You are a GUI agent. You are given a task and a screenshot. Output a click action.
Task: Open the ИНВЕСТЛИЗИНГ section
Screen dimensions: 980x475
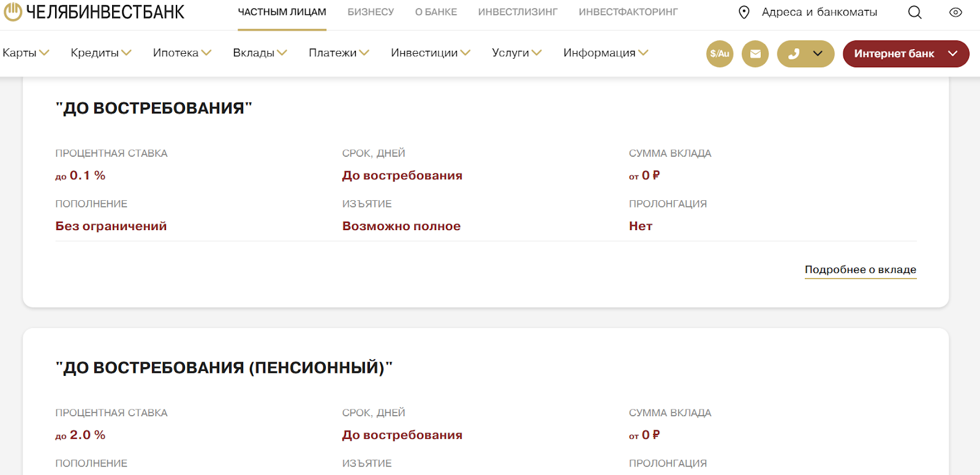point(518,12)
